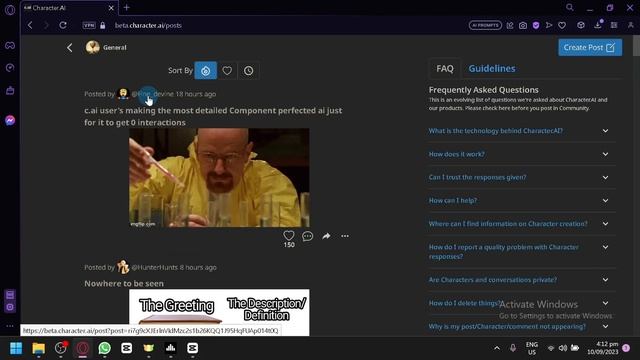Reload the page with refresh icon
The width and height of the screenshot is (640, 360).
(x=63, y=25)
